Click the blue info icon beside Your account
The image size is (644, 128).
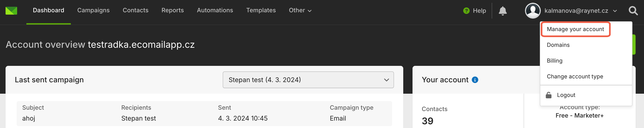tap(475, 80)
